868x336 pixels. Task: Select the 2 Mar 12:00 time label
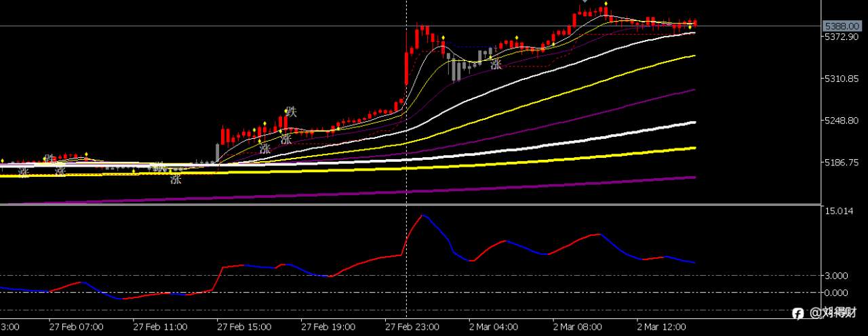coord(661,327)
